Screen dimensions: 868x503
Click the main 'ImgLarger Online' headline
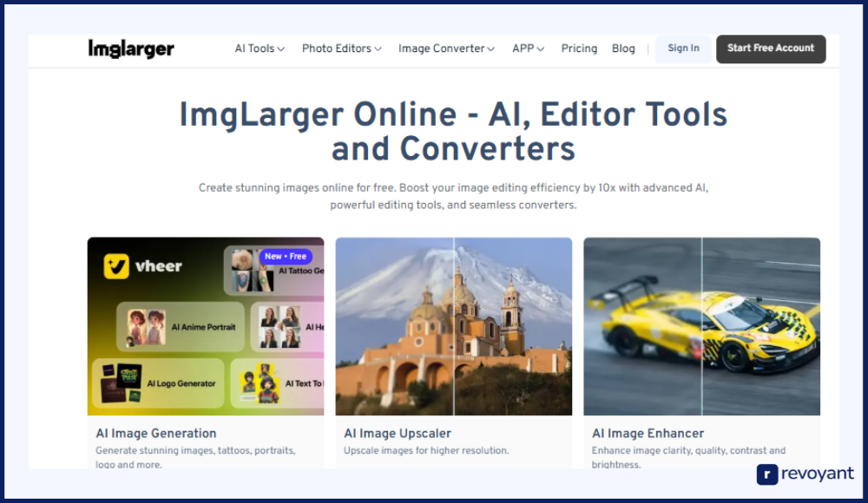pyautogui.click(x=453, y=132)
